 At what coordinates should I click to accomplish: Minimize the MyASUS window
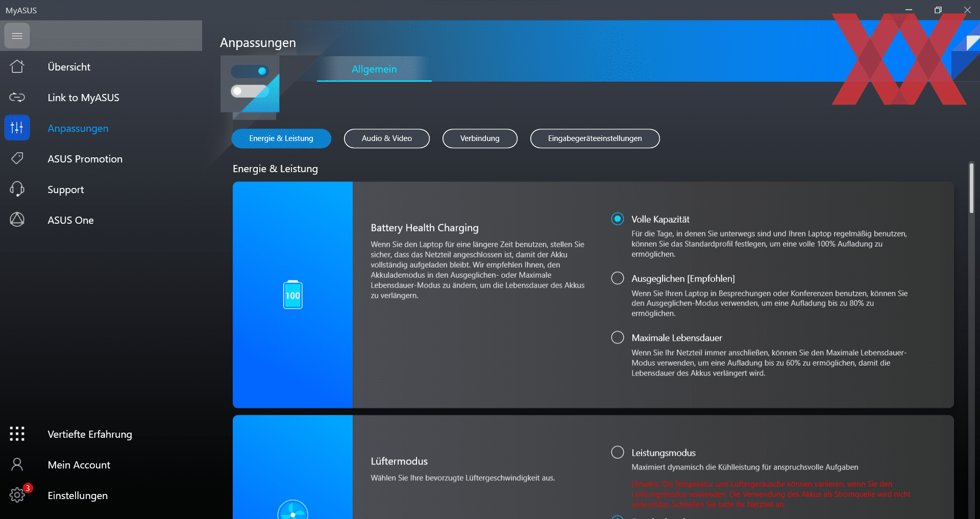[909, 10]
